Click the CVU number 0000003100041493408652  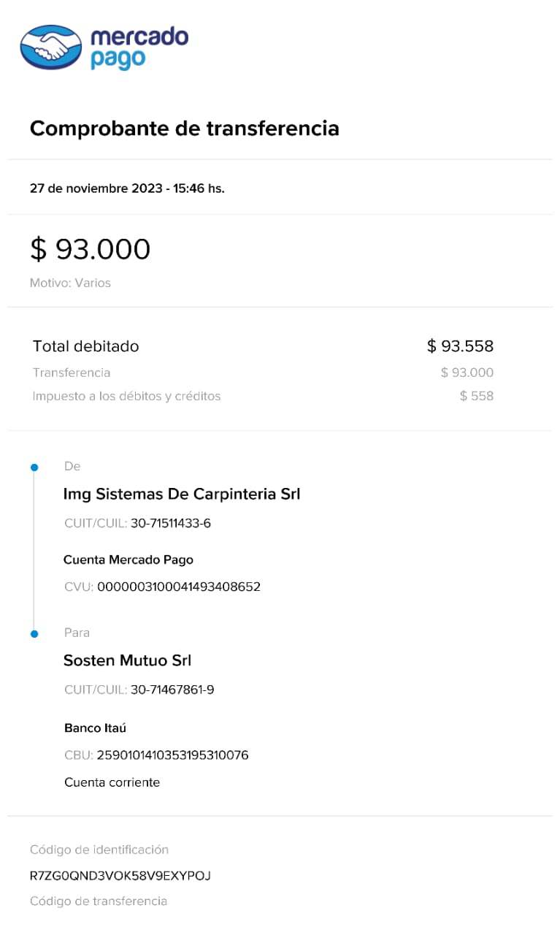[179, 587]
